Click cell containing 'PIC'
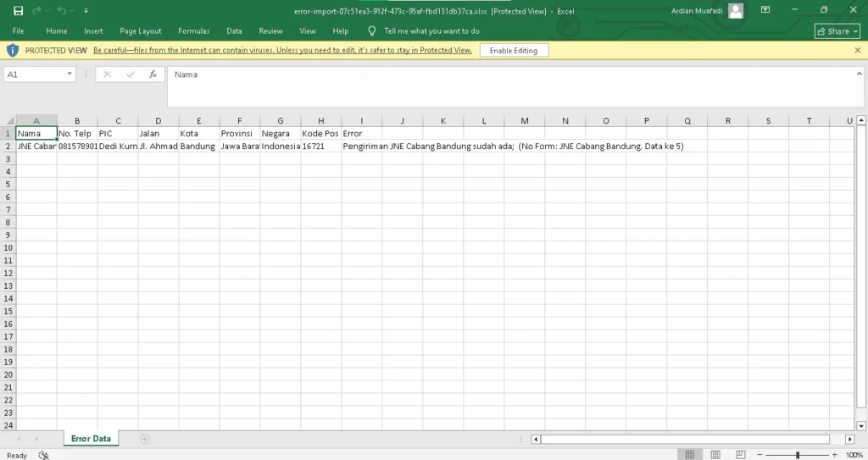868x460 pixels. tap(118, 133)
